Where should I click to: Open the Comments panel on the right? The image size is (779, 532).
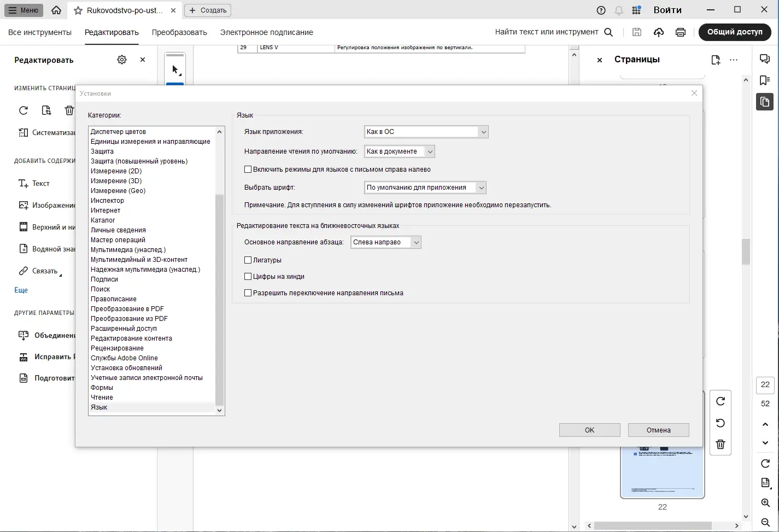click(764, 59)
